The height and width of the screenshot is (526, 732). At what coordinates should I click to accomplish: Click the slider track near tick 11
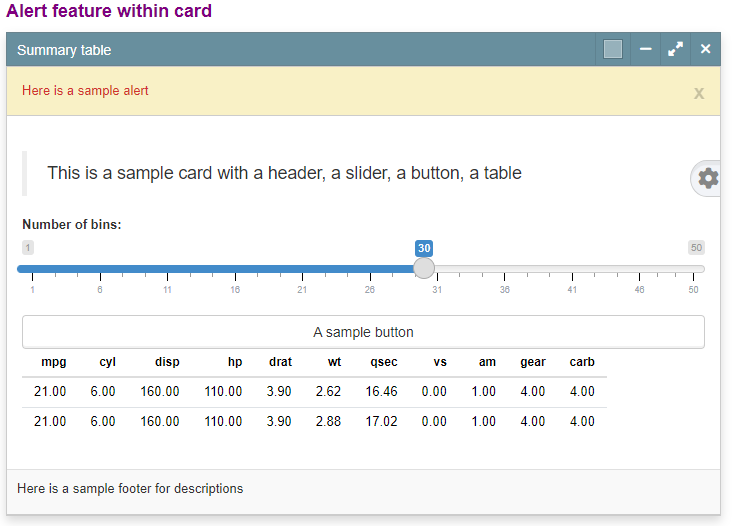[168, 269]
